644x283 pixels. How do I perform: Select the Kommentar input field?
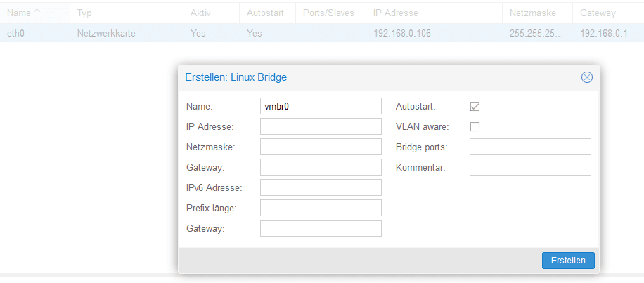coord(530,167)
